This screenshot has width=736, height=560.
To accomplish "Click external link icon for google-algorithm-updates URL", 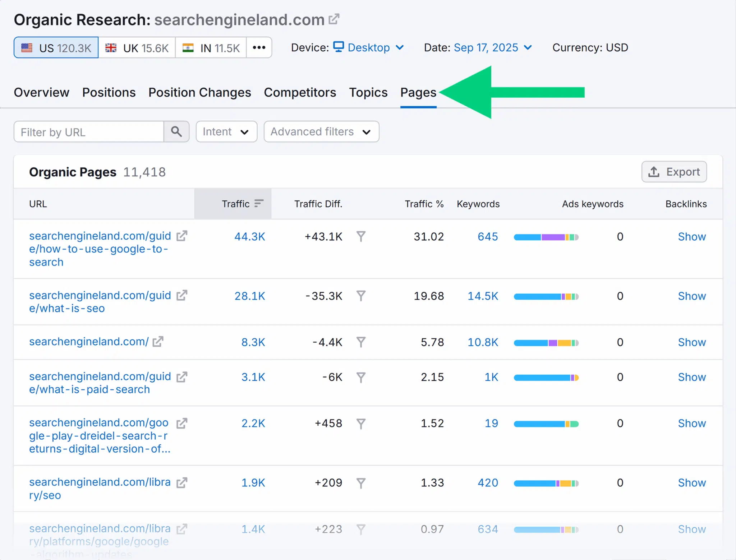I will coord(182,529).
